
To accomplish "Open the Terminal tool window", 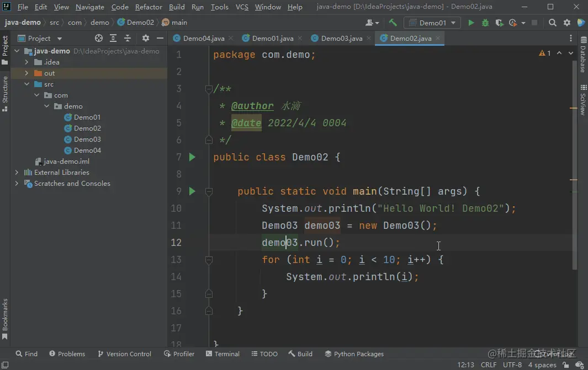I will pyautogui.click(x=223, y=354).
